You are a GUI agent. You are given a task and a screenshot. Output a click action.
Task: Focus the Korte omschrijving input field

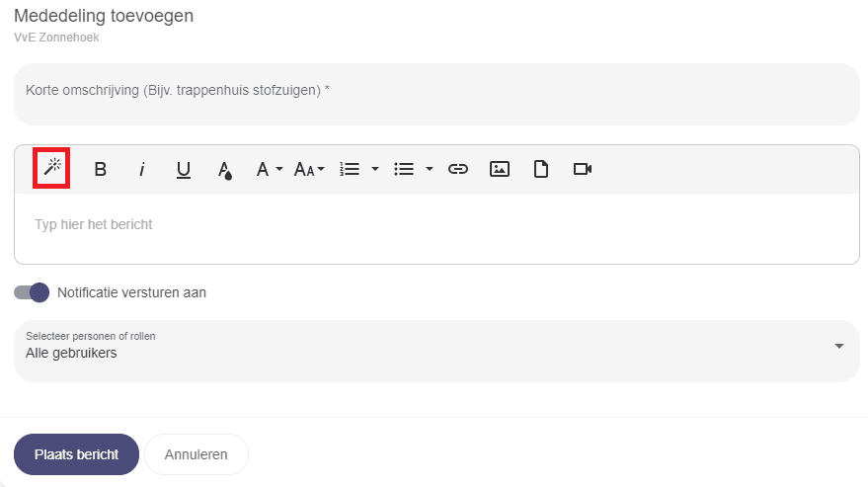point(436,94)
